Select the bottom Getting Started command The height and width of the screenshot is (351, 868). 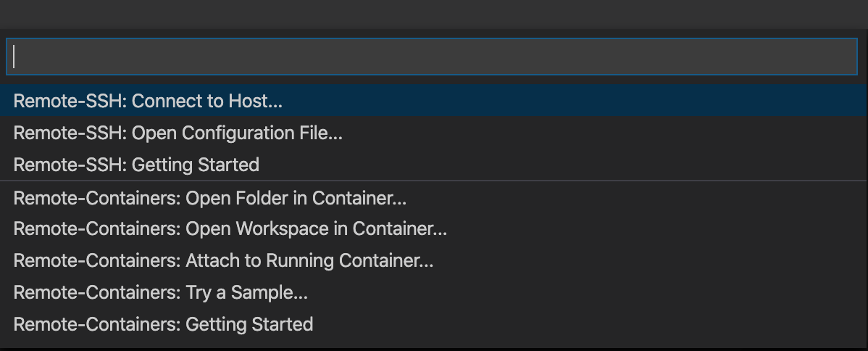pos(434,324)
